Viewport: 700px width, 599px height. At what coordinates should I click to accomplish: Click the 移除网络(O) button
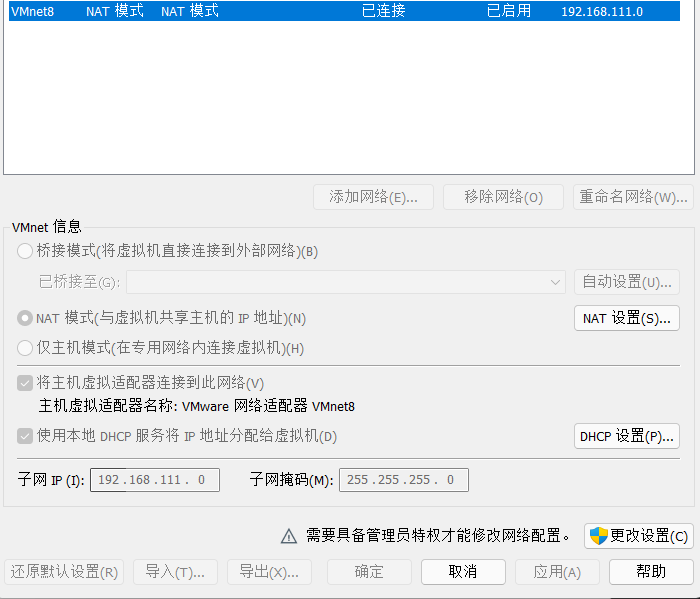[503, 197]
